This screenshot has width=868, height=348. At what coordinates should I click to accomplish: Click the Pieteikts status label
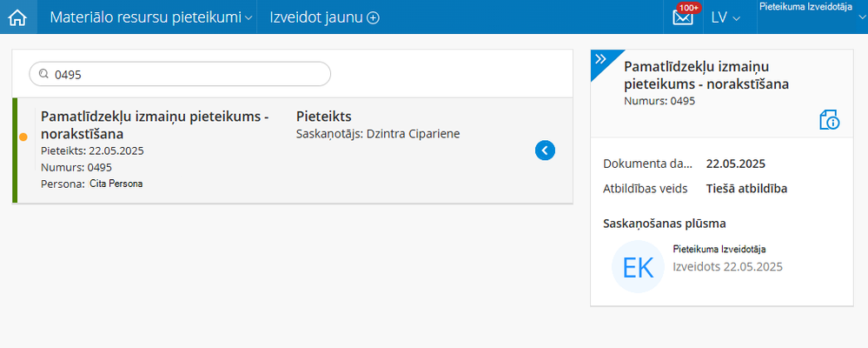323,117
